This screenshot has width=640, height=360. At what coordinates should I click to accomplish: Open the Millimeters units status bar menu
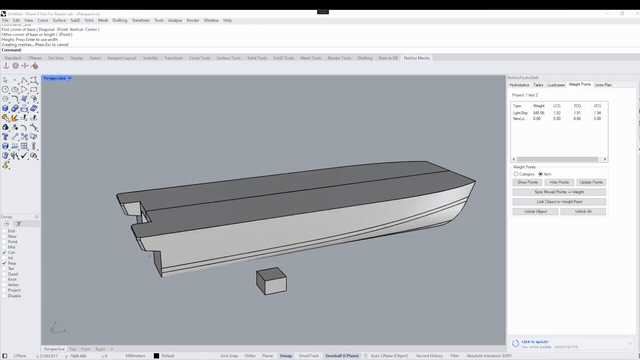tap(136, 356)
